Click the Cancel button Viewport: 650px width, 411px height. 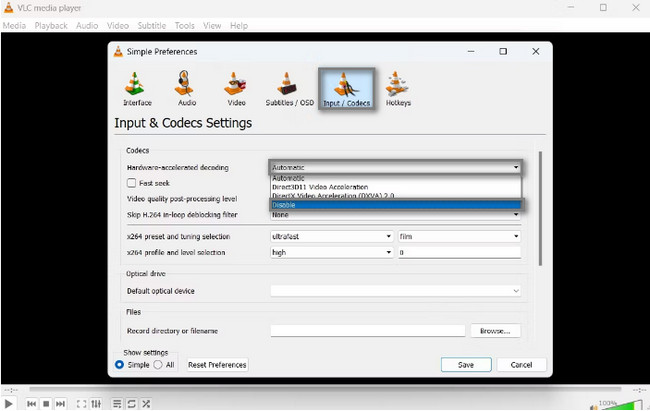pos(521,365)
